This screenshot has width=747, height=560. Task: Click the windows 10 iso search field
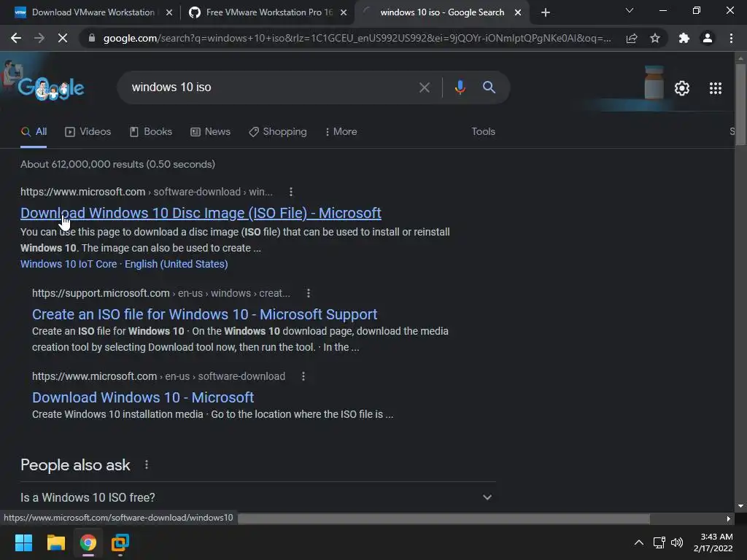[271, 87]
